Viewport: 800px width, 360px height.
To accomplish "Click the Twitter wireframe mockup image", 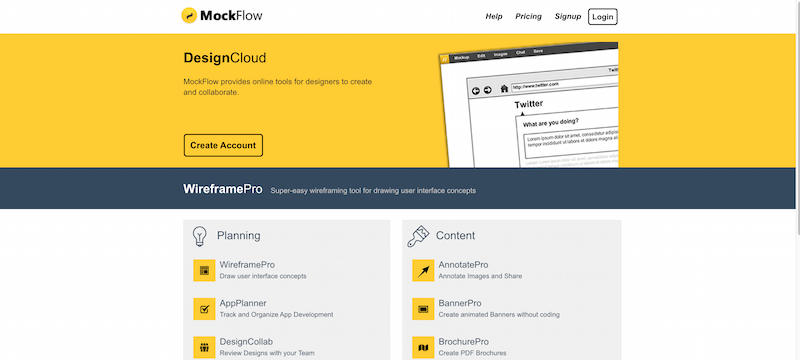I will coord(529,105).
